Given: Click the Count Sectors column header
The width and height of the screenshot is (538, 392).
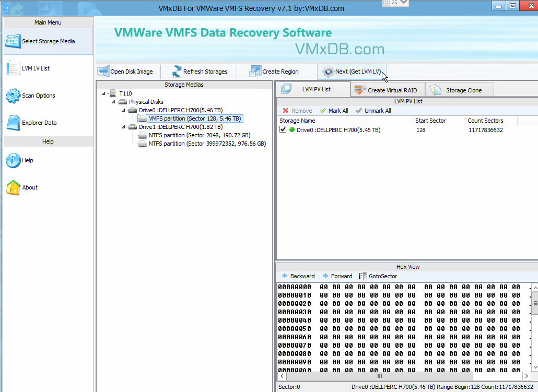Looking at the screenshot, I should click(x=492, y=121).
